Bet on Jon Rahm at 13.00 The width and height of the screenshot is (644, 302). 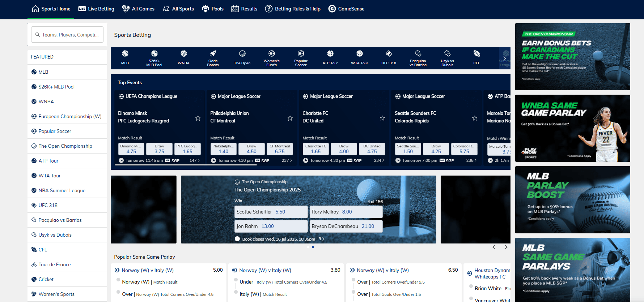(x=271, y=226)
